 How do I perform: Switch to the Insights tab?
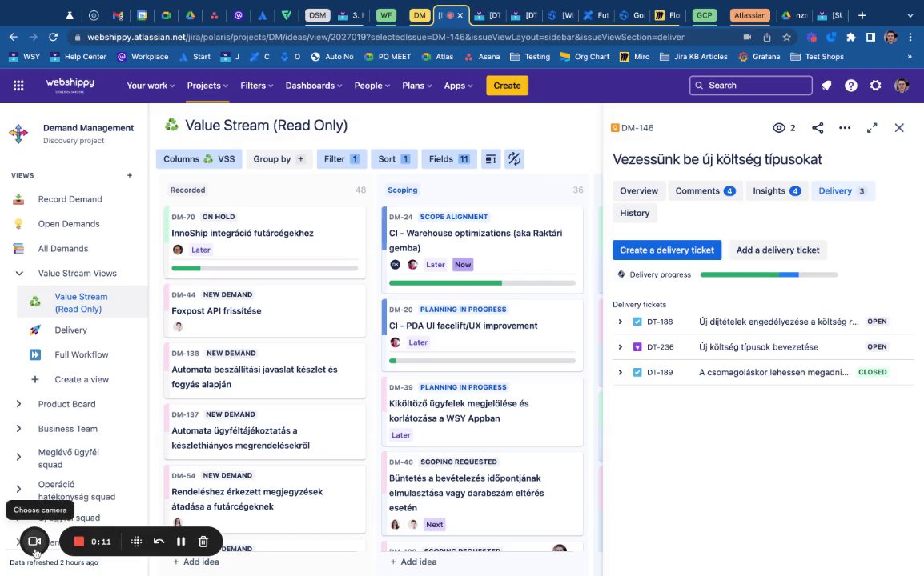click(776, 191)
